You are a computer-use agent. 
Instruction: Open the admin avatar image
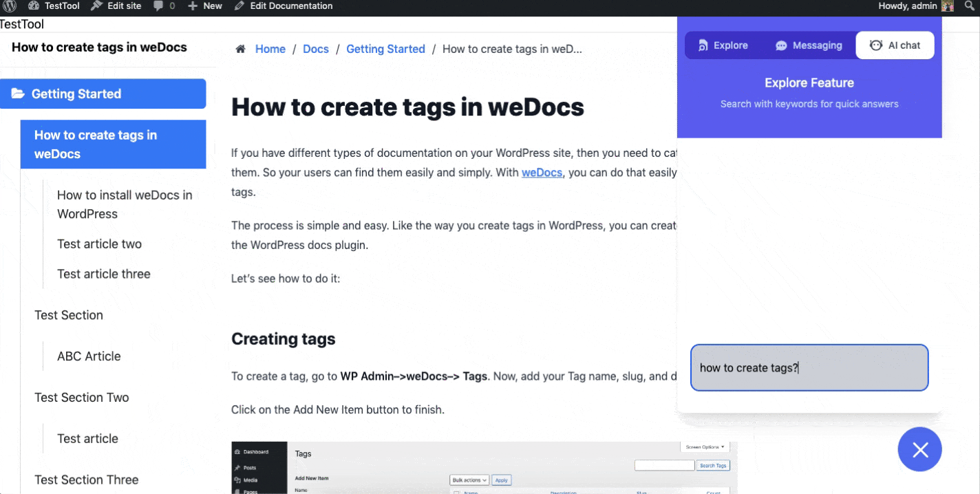948,6
